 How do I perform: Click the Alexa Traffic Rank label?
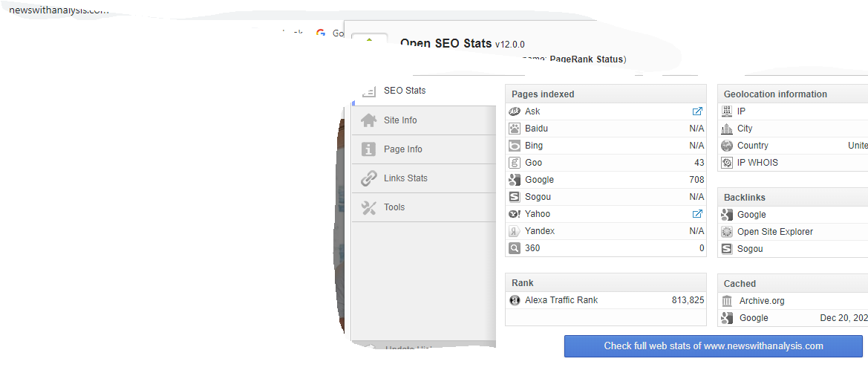pyautogui.click(x=561, y=300)
